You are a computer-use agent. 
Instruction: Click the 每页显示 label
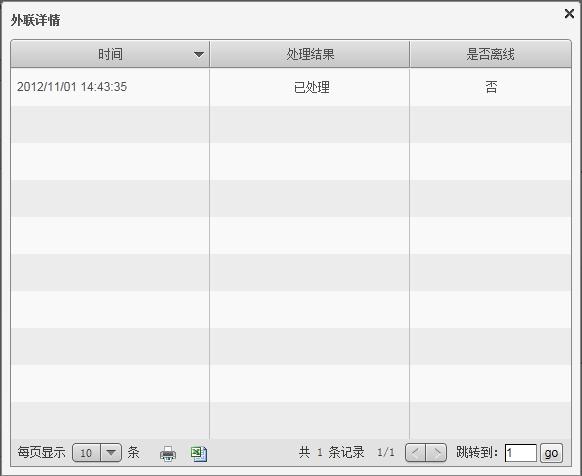(41, 453)
